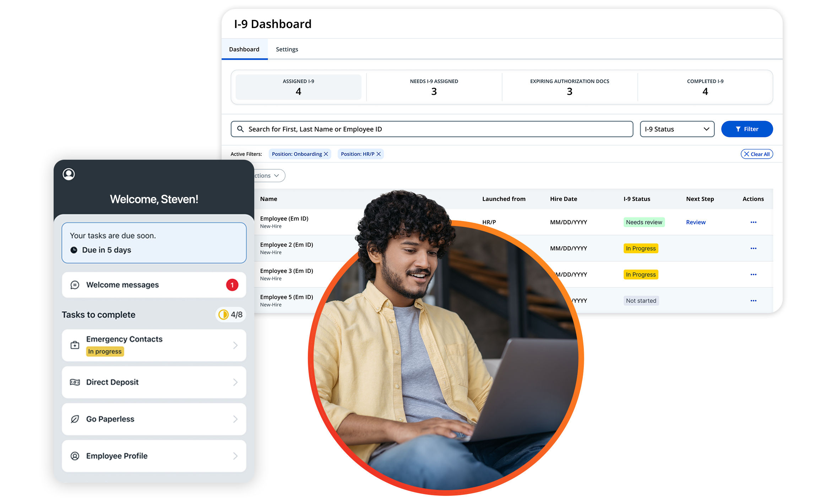Click the search magnifier icon in the search box
The width and height of the screenshot is (831, 504).
point(240,129)
